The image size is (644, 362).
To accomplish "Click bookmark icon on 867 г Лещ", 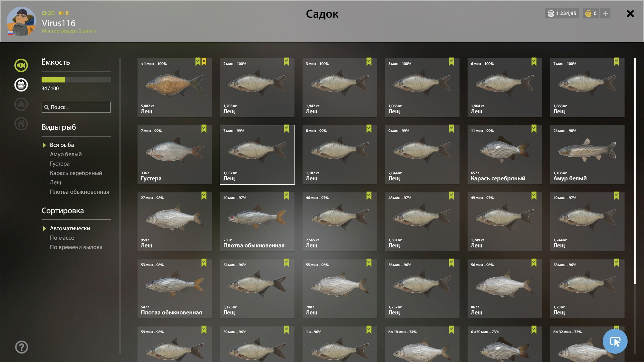I will (x=534, y=263).
